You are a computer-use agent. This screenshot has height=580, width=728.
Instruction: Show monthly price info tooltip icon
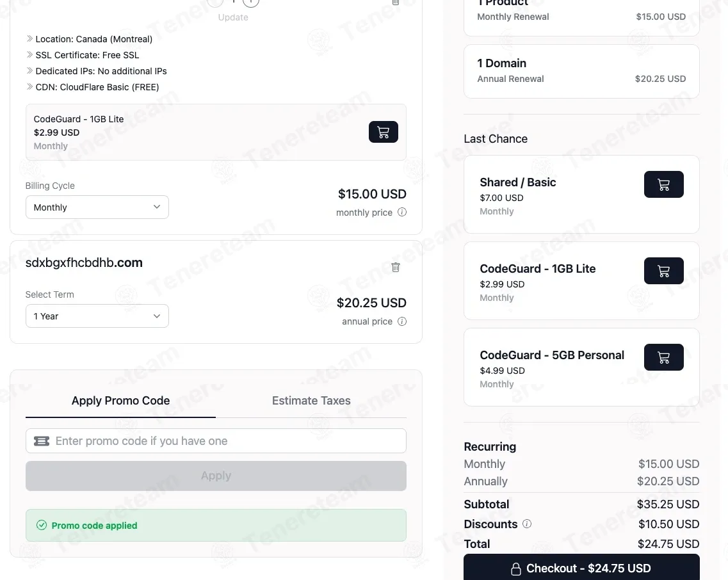point(402,212)
